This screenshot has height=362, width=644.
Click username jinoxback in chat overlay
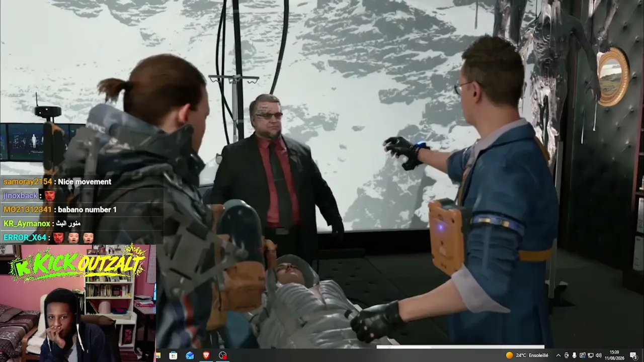tap(21, 196)
